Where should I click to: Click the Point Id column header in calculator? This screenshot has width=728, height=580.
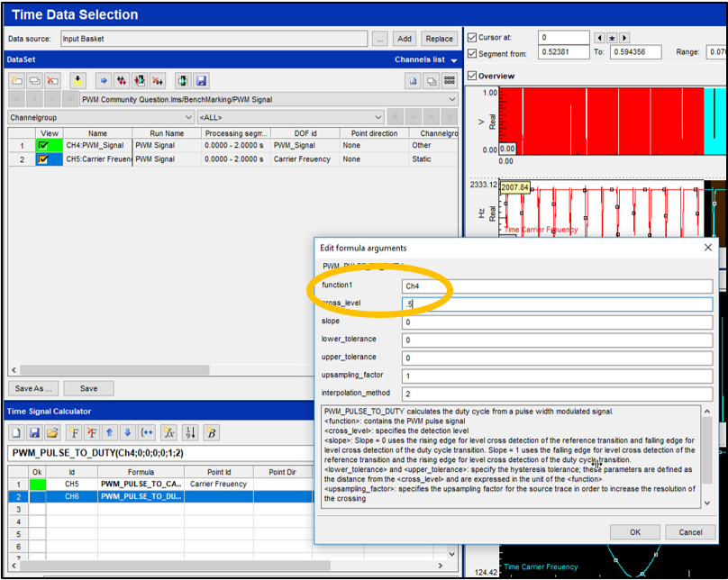pyautogui.click(x=219, y=472)
